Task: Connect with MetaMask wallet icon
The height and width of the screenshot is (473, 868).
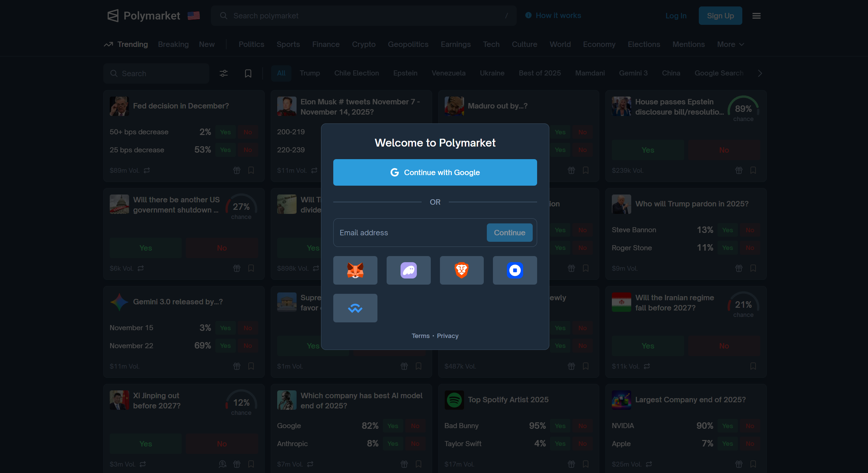Action: coord(355,270)
